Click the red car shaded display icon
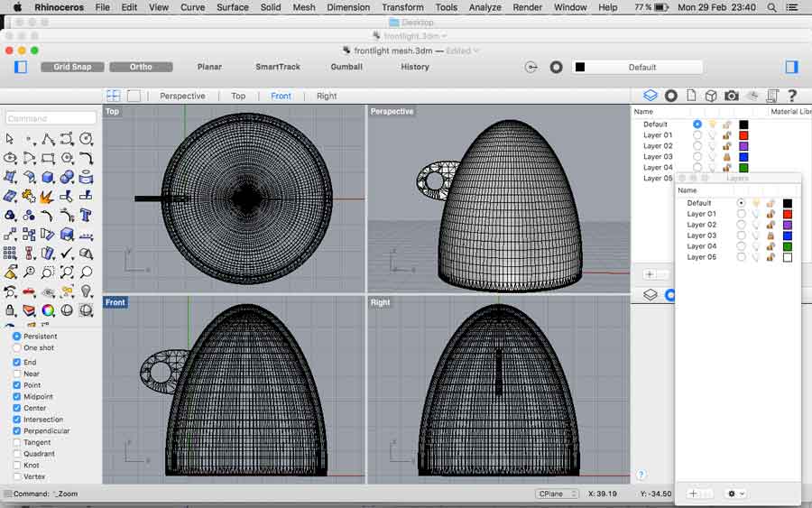Screen dimensions: 812x508 (x=29, y=291)
